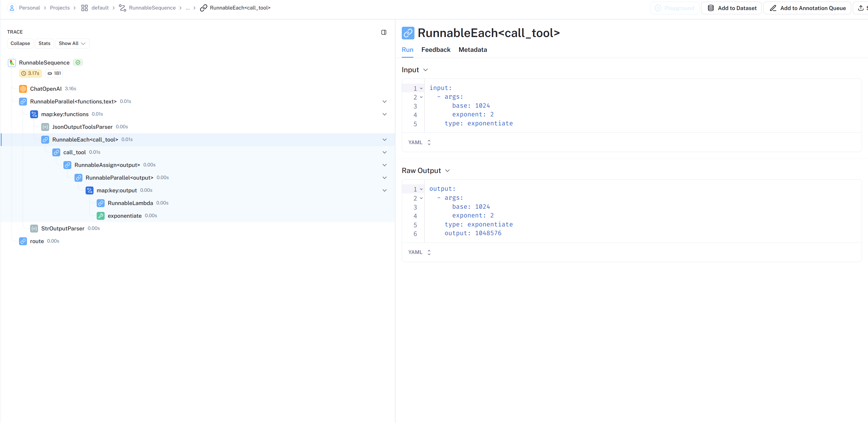The width and height of the screenshot is (868, 423).
Task: Click the StrOutputParser icon
Action: tap(34, 228)
